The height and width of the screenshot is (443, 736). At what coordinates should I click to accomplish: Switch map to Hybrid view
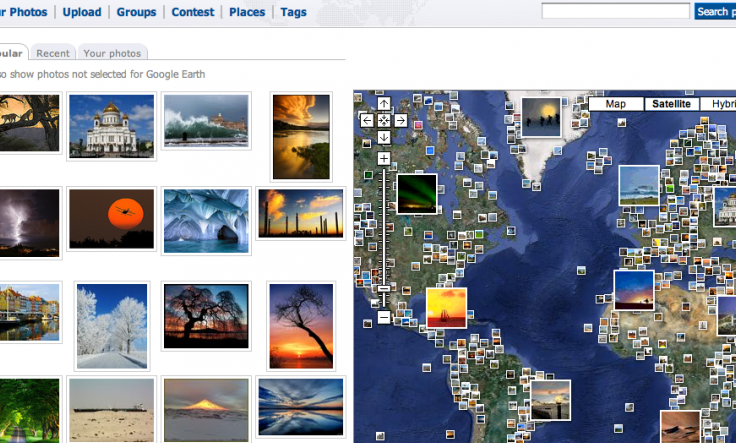coord(718,104)
